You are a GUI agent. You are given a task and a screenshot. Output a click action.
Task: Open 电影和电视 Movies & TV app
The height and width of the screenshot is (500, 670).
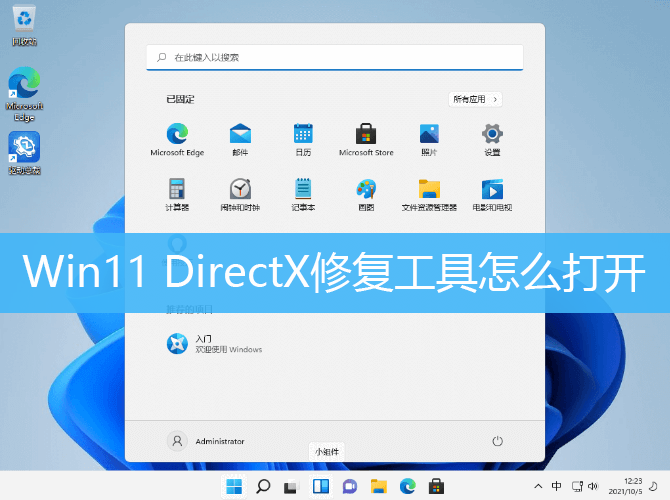[492, 190]
